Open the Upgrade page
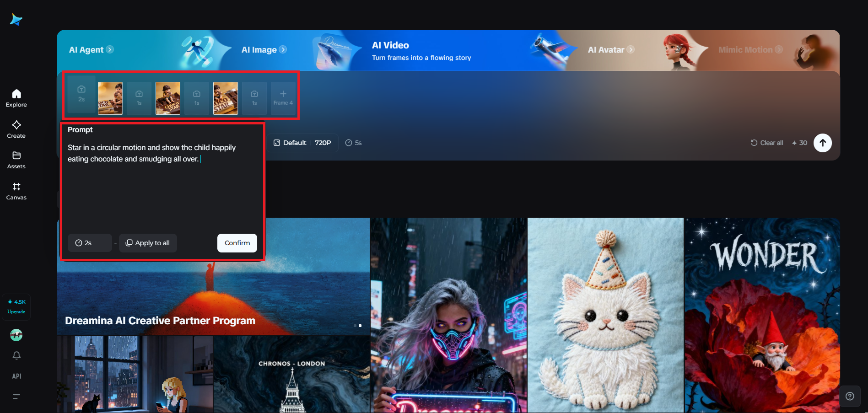Viewport: 868px width, 413px height. click(x=16, y=311)
